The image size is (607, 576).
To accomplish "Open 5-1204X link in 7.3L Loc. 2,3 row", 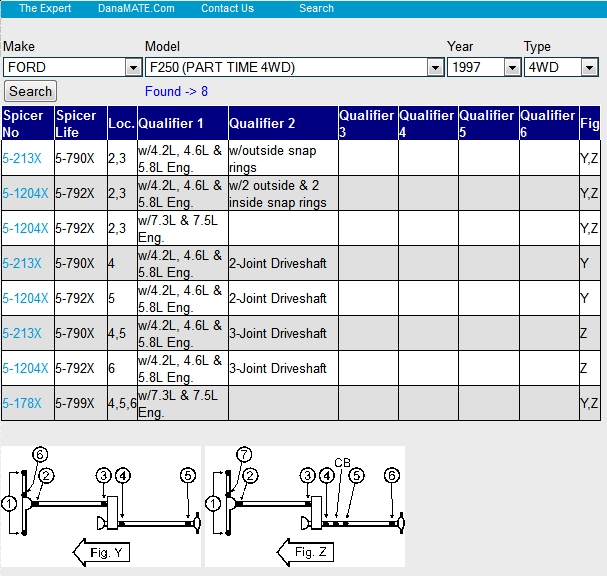I will [x=26, y=228].
